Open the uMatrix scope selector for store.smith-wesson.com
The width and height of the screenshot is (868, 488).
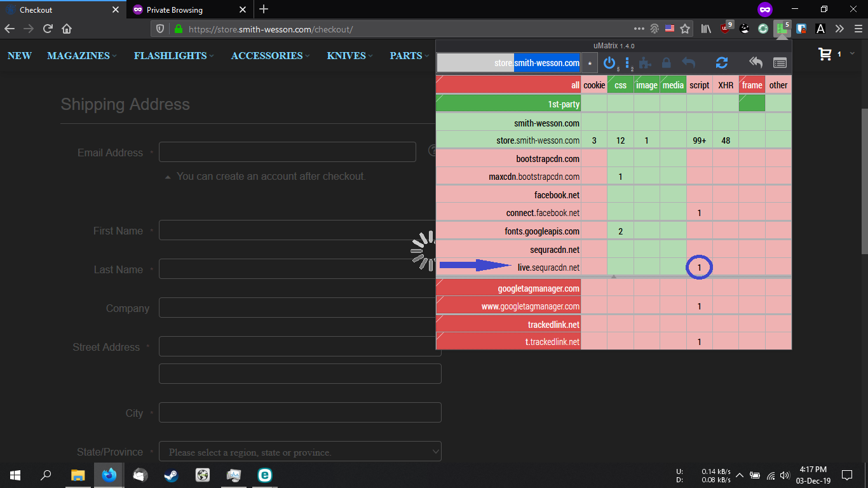click(508, 63)
